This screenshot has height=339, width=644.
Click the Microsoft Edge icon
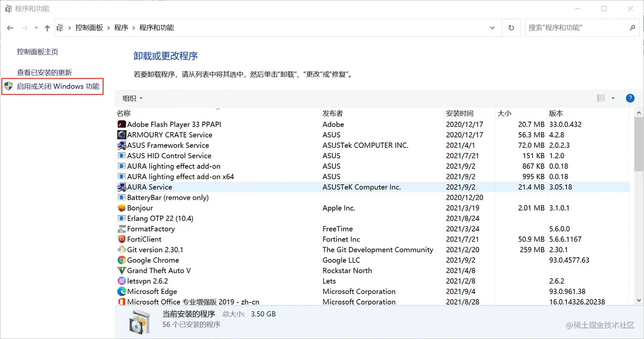coord(121,291)
